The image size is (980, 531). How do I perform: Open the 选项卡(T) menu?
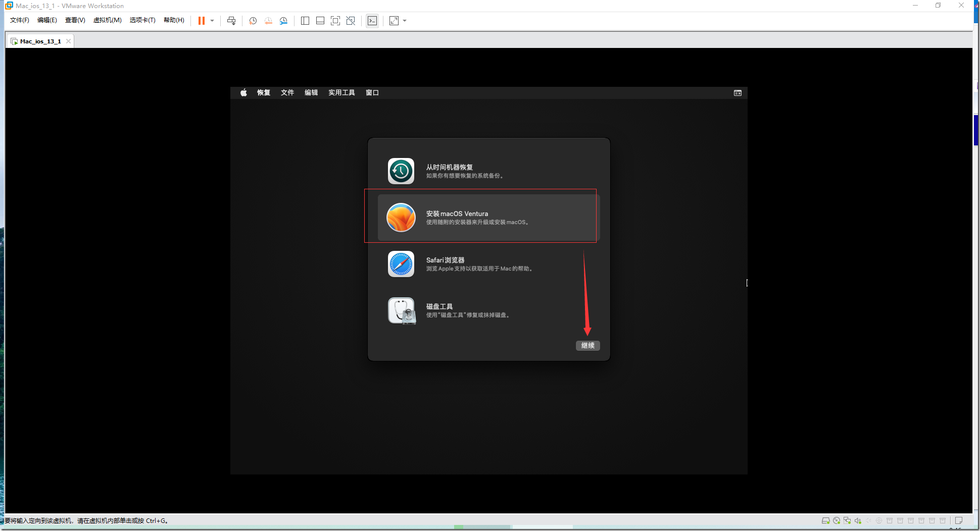142,20
